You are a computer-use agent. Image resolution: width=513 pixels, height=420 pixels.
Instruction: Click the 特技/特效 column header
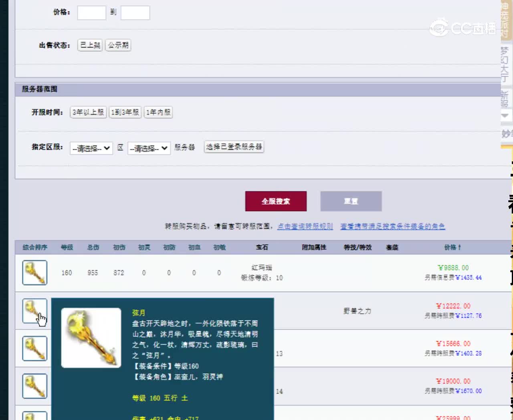358,247
